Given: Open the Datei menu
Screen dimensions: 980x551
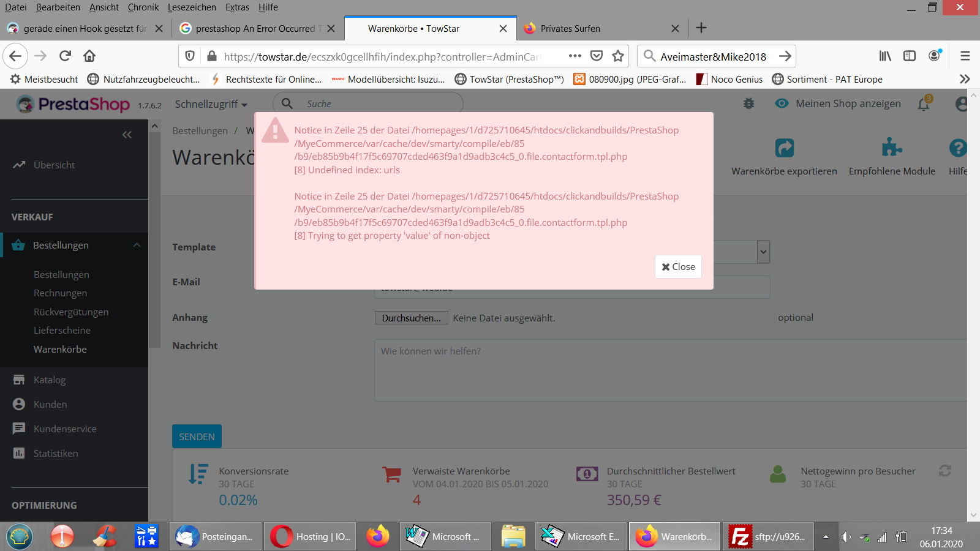Looking at the screenshot, I should (x=16, y=7).
